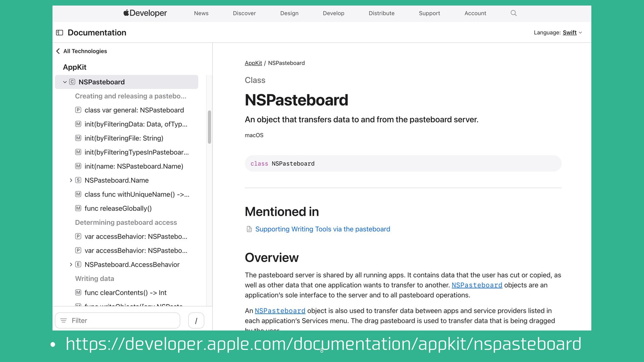Image resolution: width=644 pixels, height=362 pixels.
Task: Select class var general: NSPasteboard
Action: click(x=134, y=110)
